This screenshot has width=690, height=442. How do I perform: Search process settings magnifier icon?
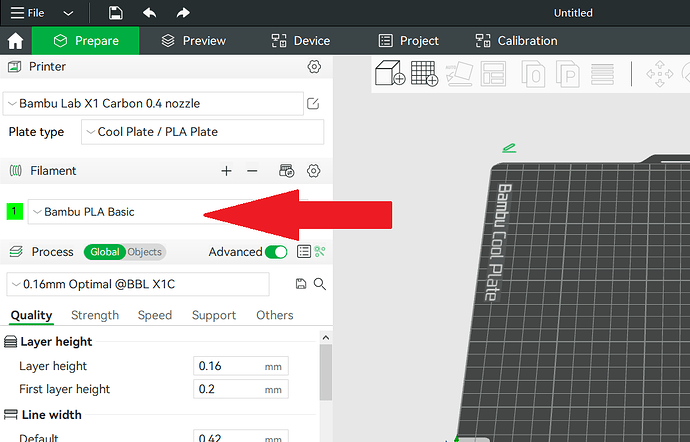pos(320,284)
